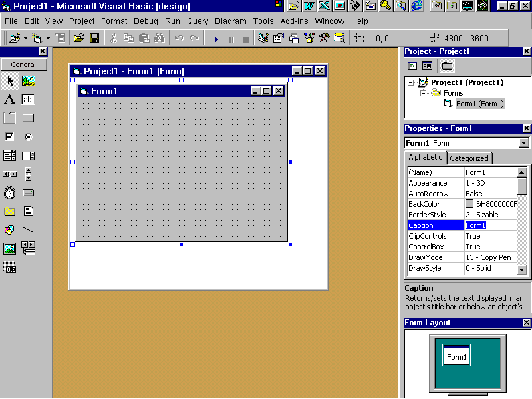The height and width of the screenshot is (399, 532).
Task: Select the TextBox control tool
Action: click(28, 99)
